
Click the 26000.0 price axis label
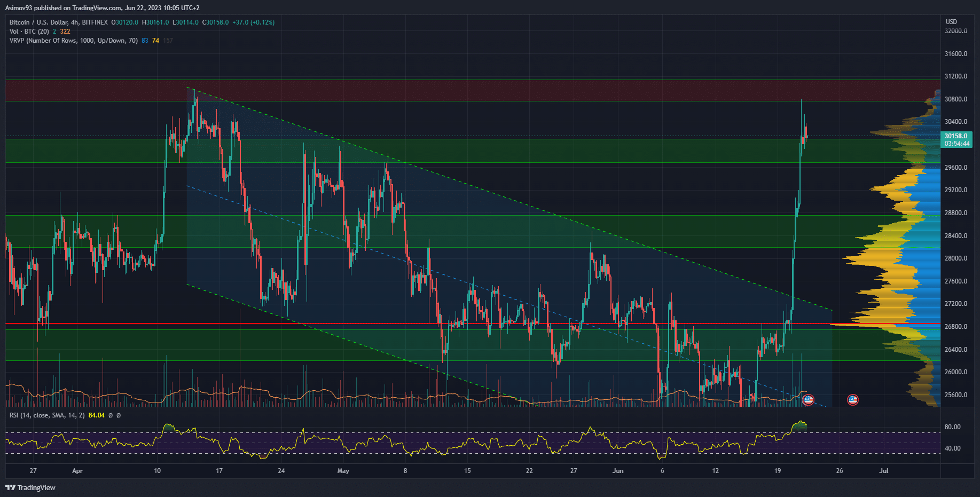(956, 372)
